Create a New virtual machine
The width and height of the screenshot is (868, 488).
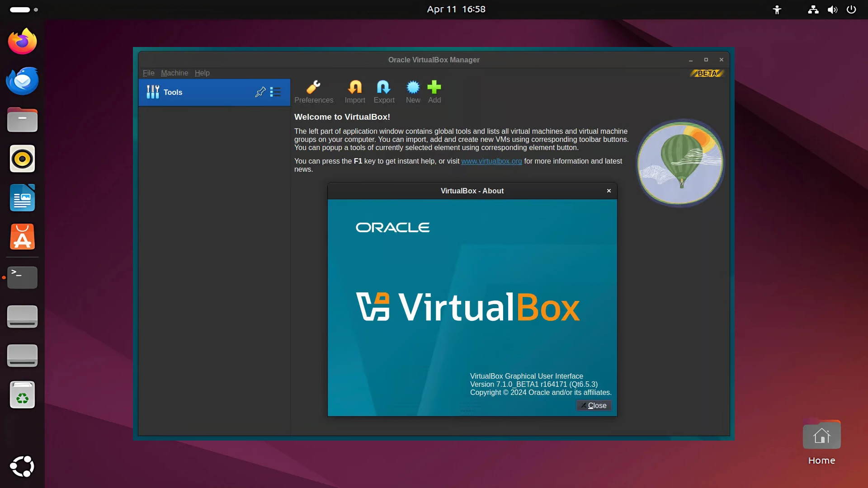pyautogui.click(x=413, y=92)
